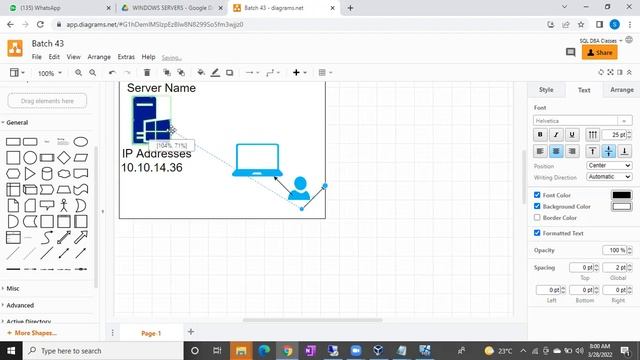Click the background color white swatch

[x=622, y=206]
